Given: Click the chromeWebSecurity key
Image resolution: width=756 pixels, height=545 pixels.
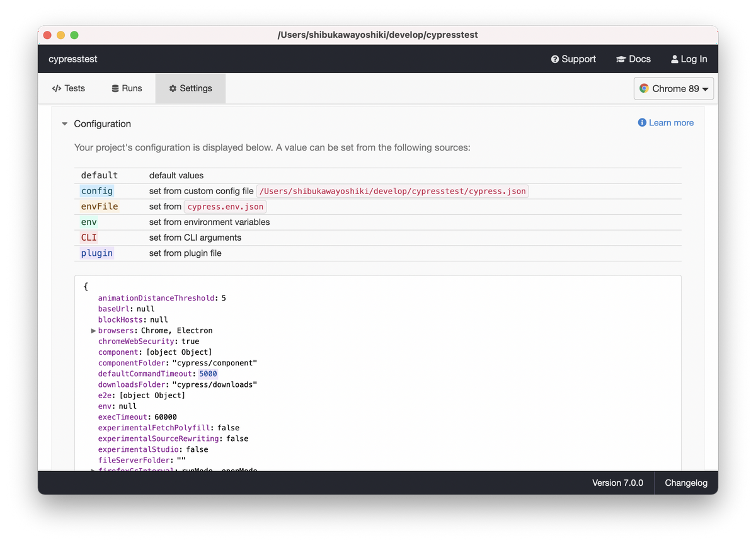Looking at the screenshot, I should pyautogui.click(x=135, y=341).
